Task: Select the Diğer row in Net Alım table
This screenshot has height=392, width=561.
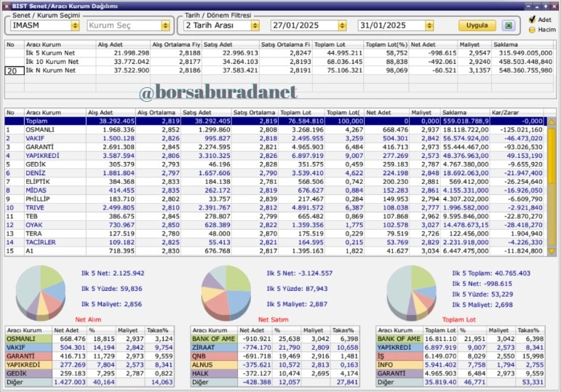Action: [89, 382]
